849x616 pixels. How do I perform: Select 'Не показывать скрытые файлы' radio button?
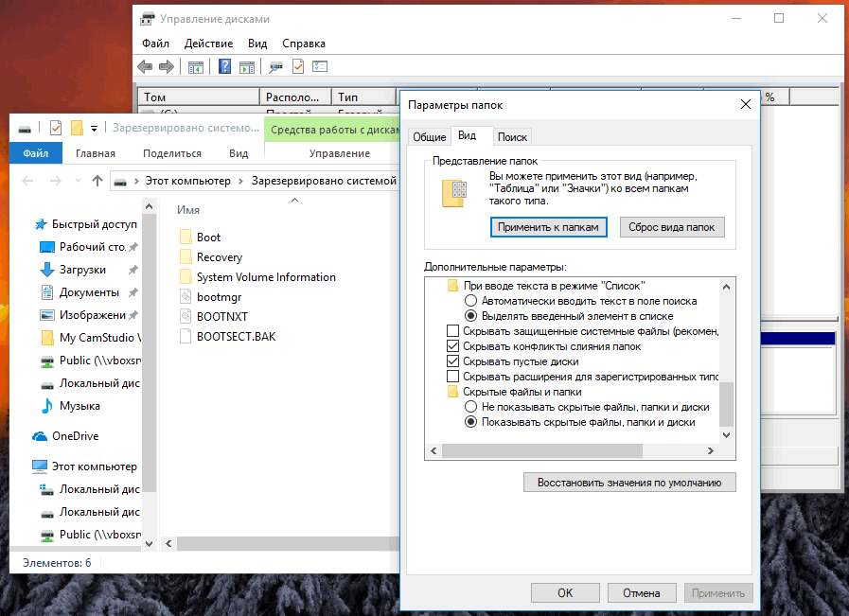click(x=471, y=407)
